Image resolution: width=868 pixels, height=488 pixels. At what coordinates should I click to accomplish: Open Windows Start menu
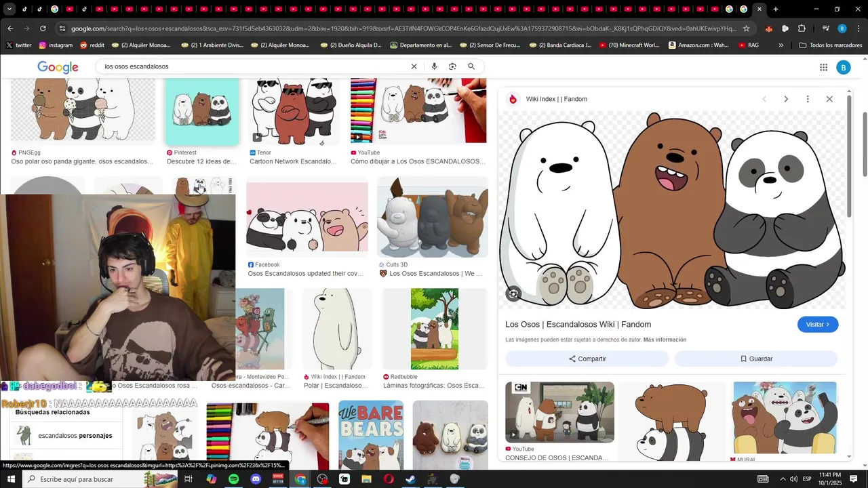(11, 479)
